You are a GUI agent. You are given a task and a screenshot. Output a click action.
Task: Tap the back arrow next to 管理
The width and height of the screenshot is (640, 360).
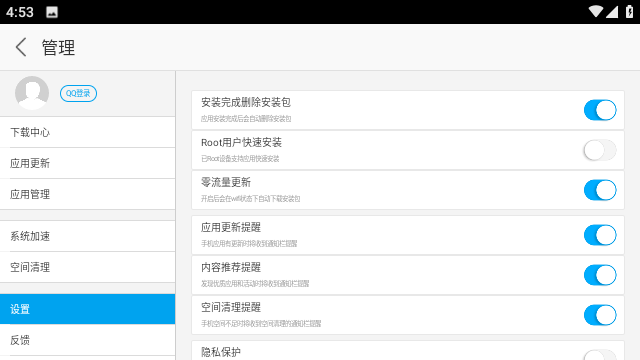tap(21, 47)
